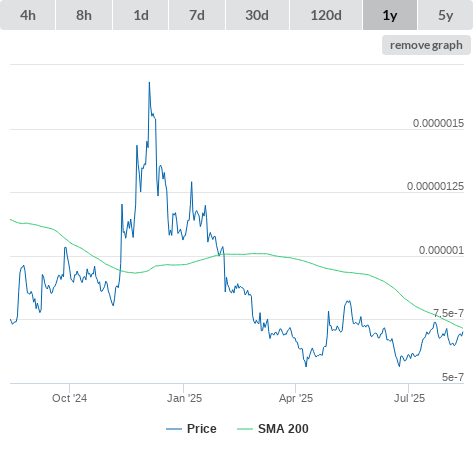Switch to the 120d range

(326, 15)
